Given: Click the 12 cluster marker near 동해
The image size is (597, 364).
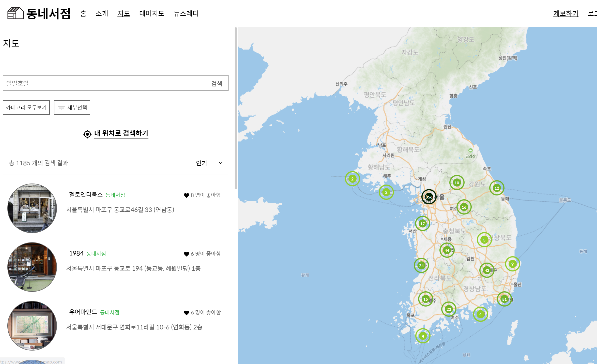Looking at the screenshot, I should tap(497, 188).
